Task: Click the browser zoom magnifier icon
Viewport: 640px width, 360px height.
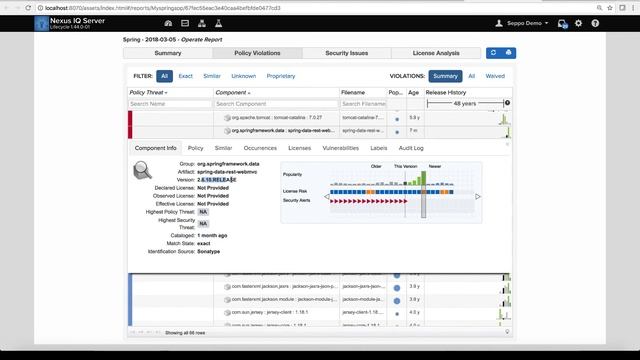Action: click(x=599, y=8)
